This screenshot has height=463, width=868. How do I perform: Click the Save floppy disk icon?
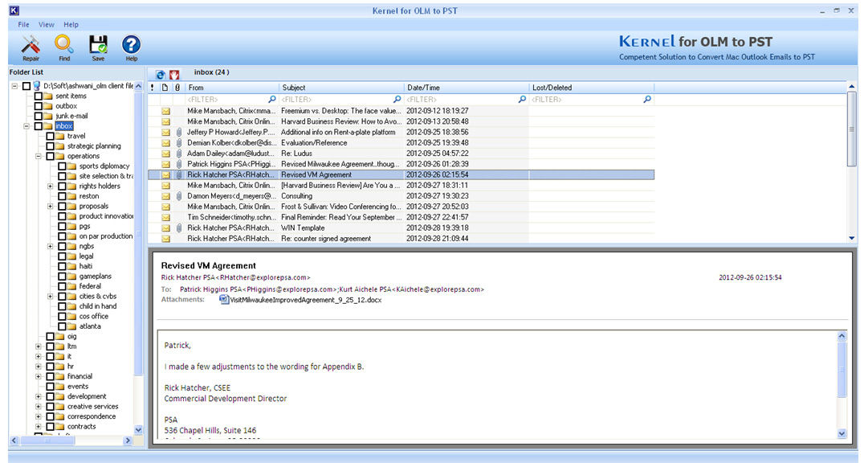[x=98, y=44]
